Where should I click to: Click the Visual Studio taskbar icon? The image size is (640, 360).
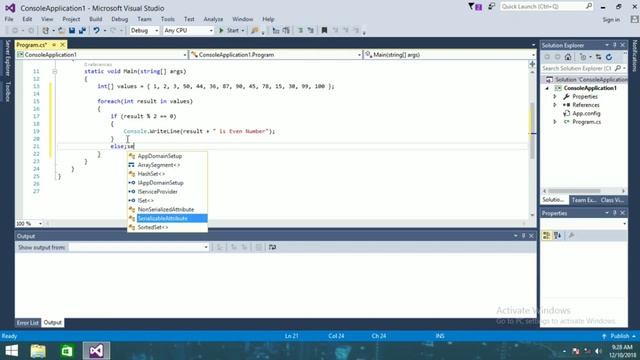coord(96,351)
